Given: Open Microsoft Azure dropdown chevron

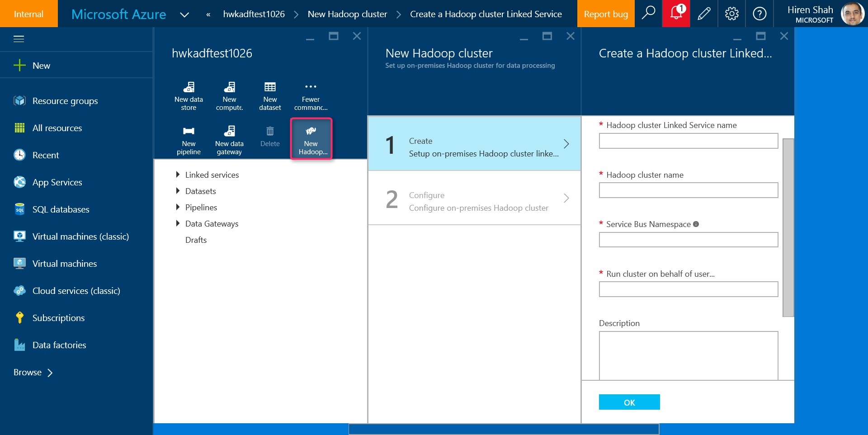Looking at the screenshot, I should (x=184, y=14).
